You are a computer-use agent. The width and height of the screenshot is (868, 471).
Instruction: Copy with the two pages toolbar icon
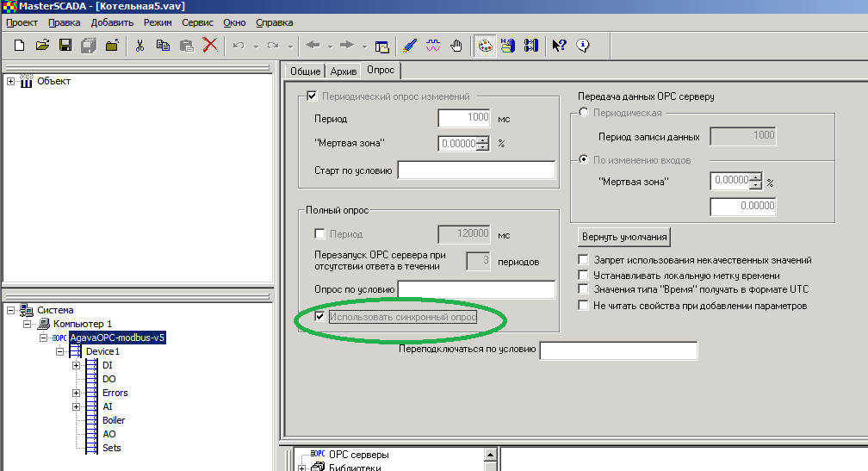point(163,46)
